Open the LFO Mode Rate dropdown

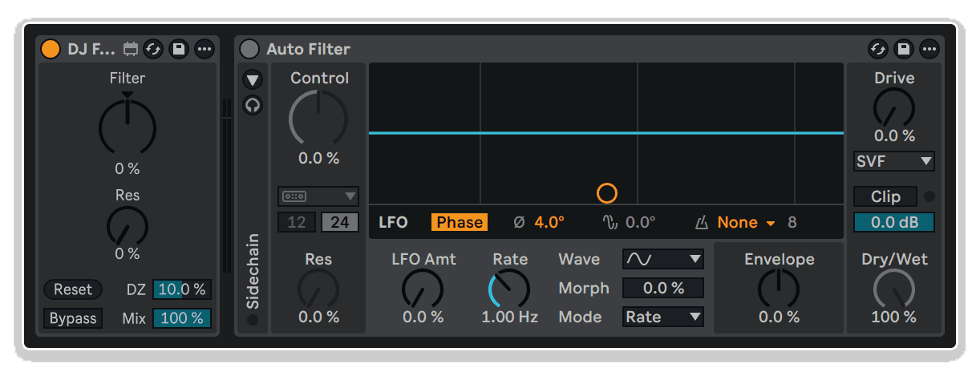pyautogui.click(x=663, y=317)
